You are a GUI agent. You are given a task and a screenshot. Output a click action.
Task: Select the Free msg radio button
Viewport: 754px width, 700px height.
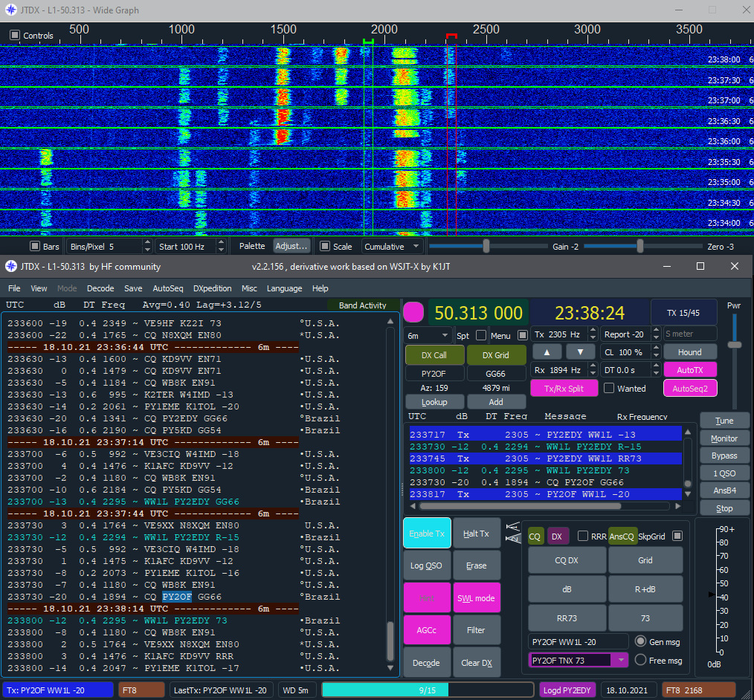[640, 660]
